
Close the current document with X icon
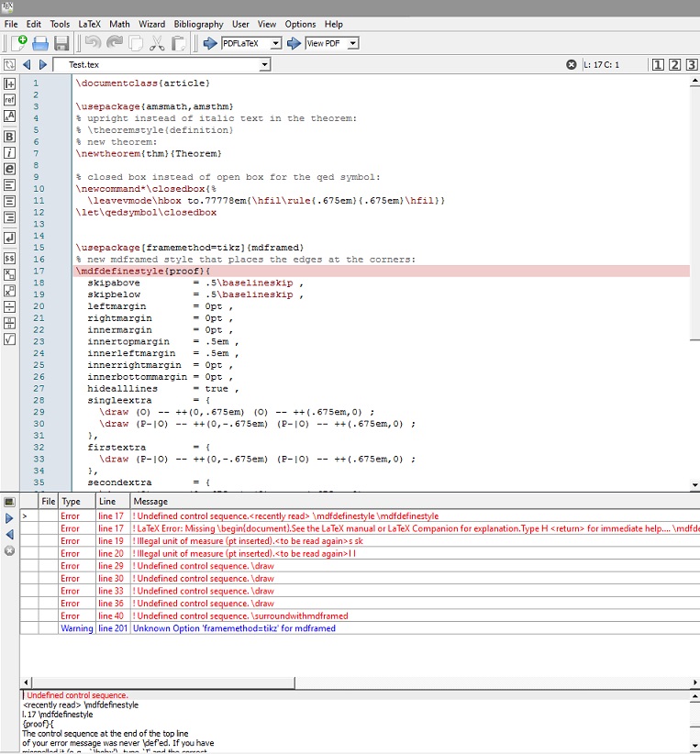(x=571, y=64)
